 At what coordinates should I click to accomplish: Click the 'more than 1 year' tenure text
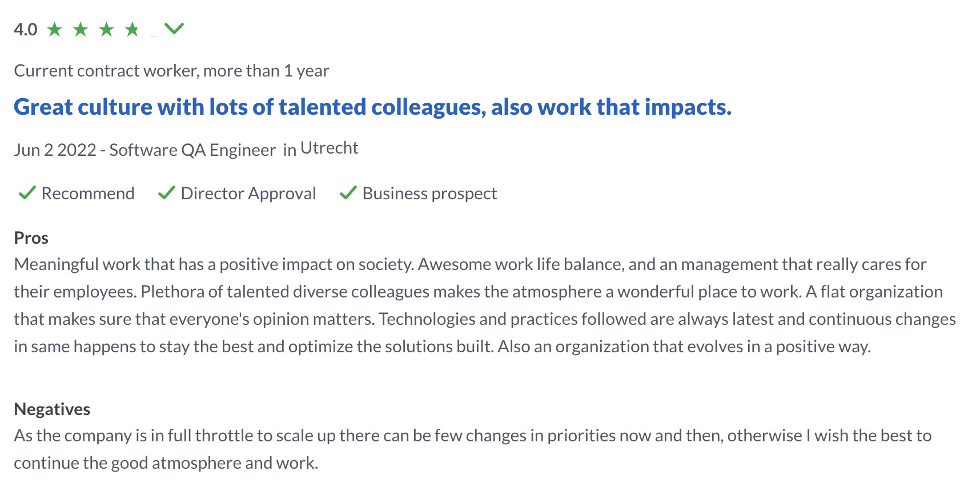266,71
